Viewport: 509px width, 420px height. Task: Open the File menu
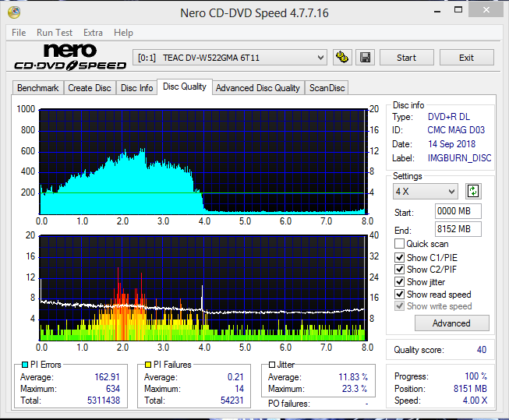[x=19, y=33]
